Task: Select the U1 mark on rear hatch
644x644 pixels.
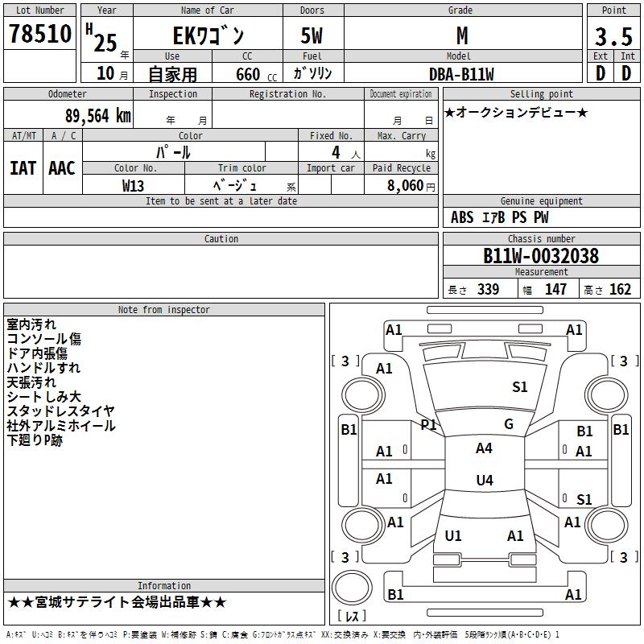Action: pos(453,536)
